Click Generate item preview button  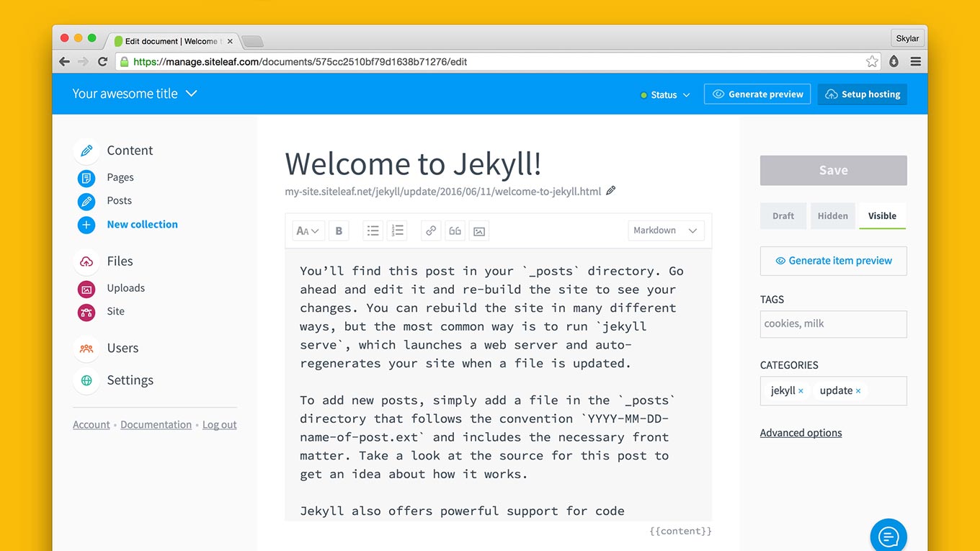(834, 261)
